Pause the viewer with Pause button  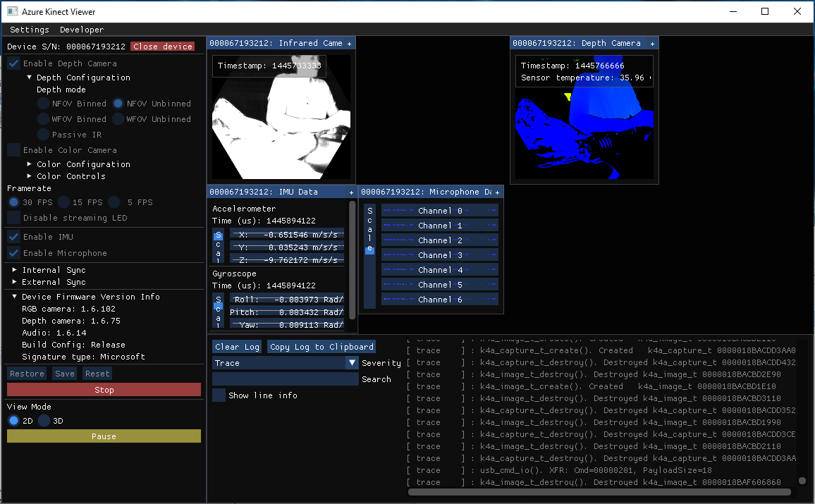(104, 436)
